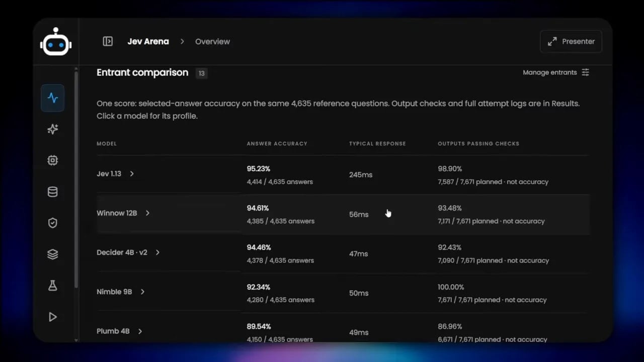Open the database sidebar icon
This screenshot has width=644, height=362.
click(53, 192)
